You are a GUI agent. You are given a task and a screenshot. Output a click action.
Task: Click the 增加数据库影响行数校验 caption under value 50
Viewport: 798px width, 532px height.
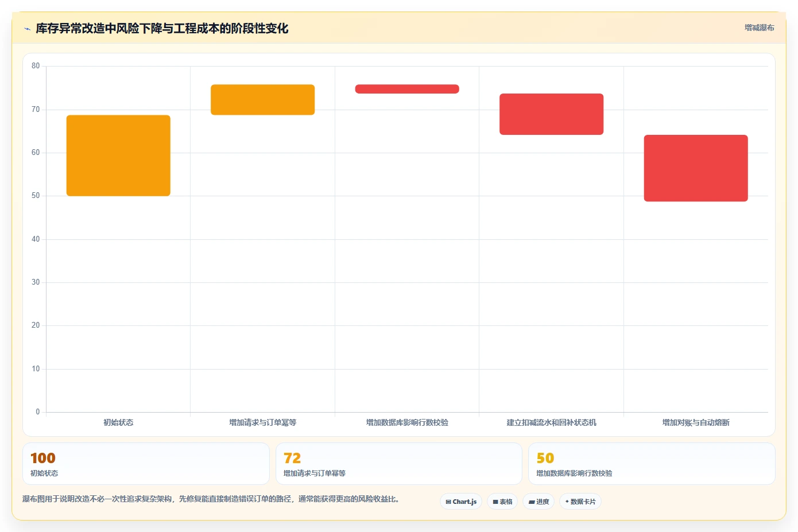coord(574,473)
